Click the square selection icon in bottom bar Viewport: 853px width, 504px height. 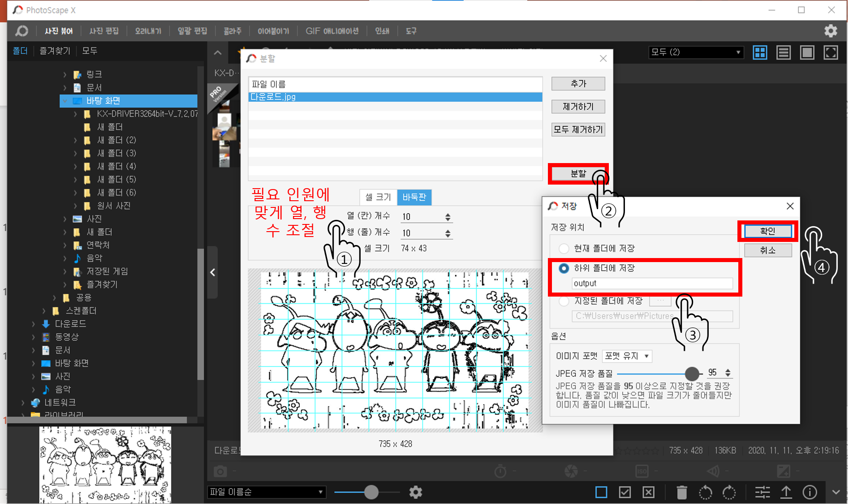[x=601, y=492]
